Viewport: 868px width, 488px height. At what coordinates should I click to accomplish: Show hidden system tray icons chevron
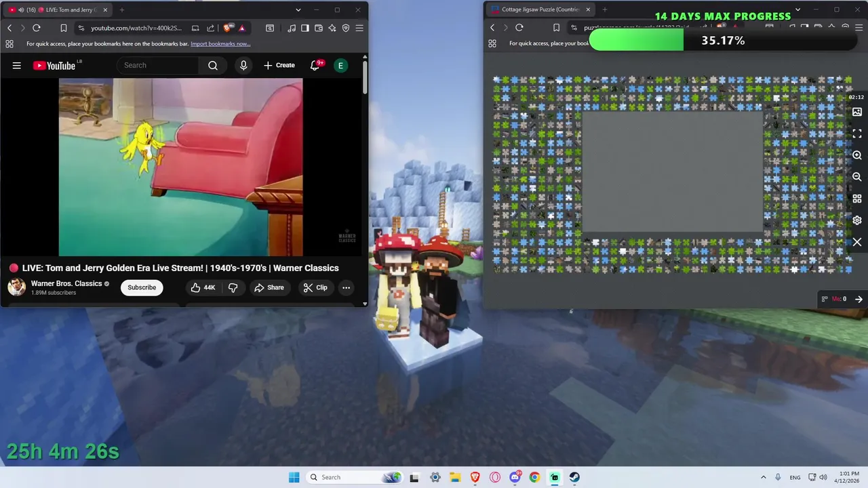pyautogui.click(x=763, y=477)
